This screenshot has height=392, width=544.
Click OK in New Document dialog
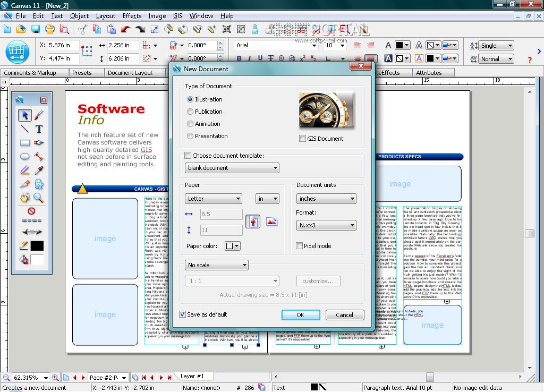(x=301, y=315)
